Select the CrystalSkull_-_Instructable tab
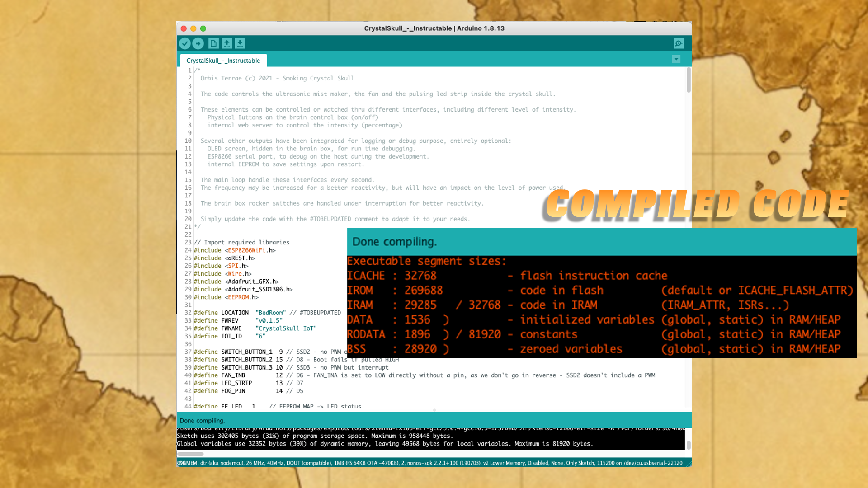 [x=223, y=61]
